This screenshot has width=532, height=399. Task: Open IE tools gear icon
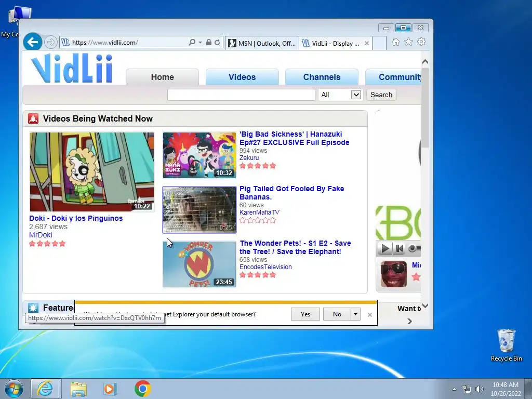point(421,42)
